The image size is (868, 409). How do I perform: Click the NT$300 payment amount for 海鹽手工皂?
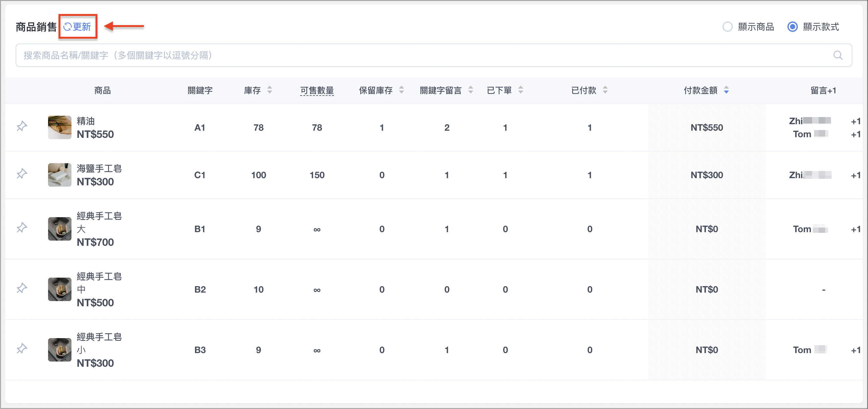tap(707, 175)
